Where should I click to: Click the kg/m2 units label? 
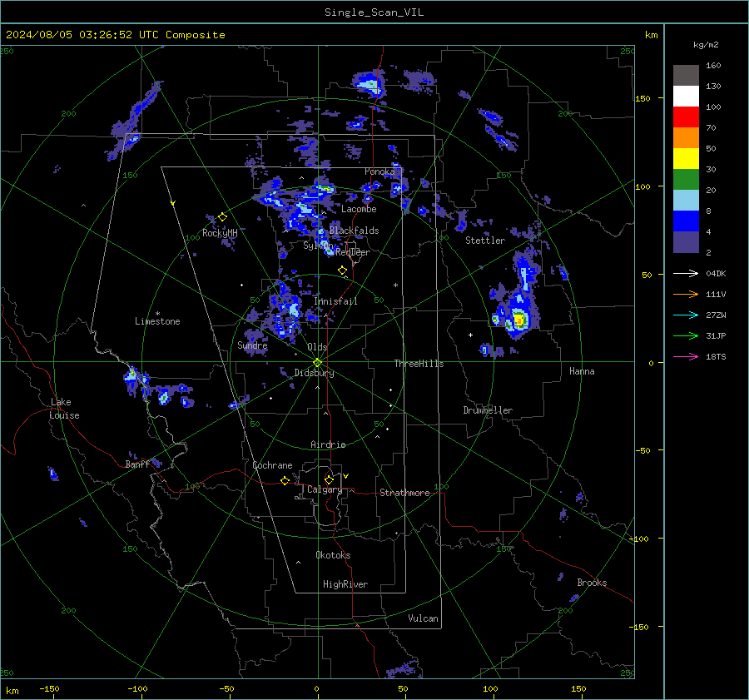[x=706, y=45]
